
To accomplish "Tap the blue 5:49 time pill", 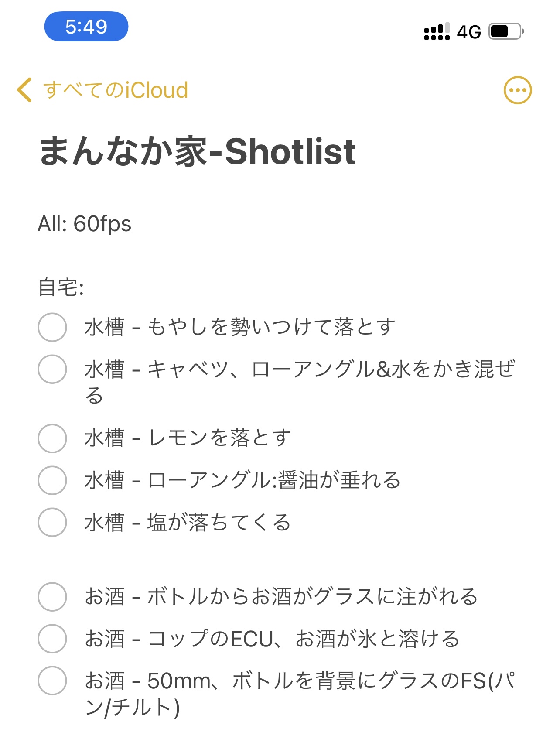I will 86,27.
